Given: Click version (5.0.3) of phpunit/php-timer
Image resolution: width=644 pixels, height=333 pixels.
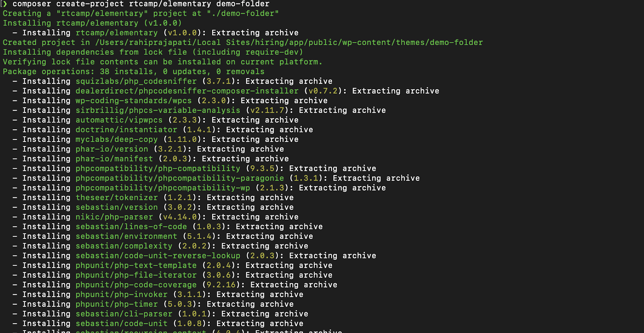Looking at the screenshot, I should (180, 304).
